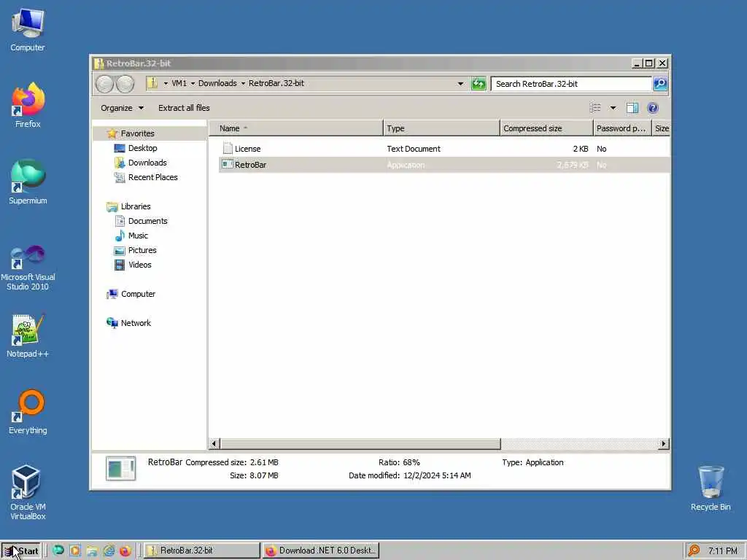Open Music library
The image size is (747, 560).
tap(138, 236)
